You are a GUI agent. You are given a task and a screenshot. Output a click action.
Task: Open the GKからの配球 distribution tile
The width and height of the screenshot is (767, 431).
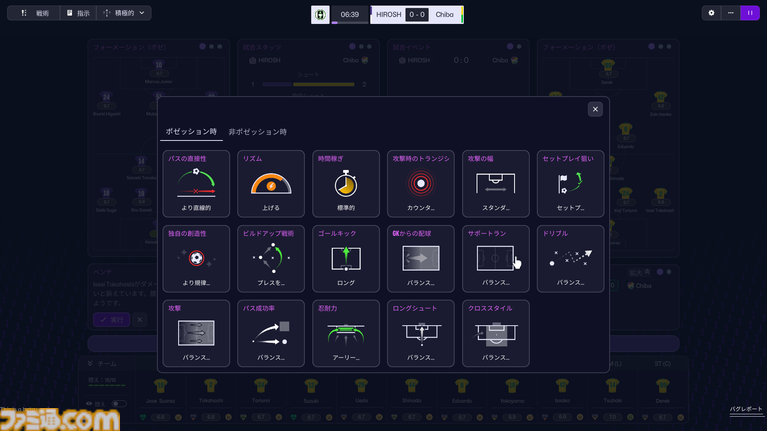421,258
